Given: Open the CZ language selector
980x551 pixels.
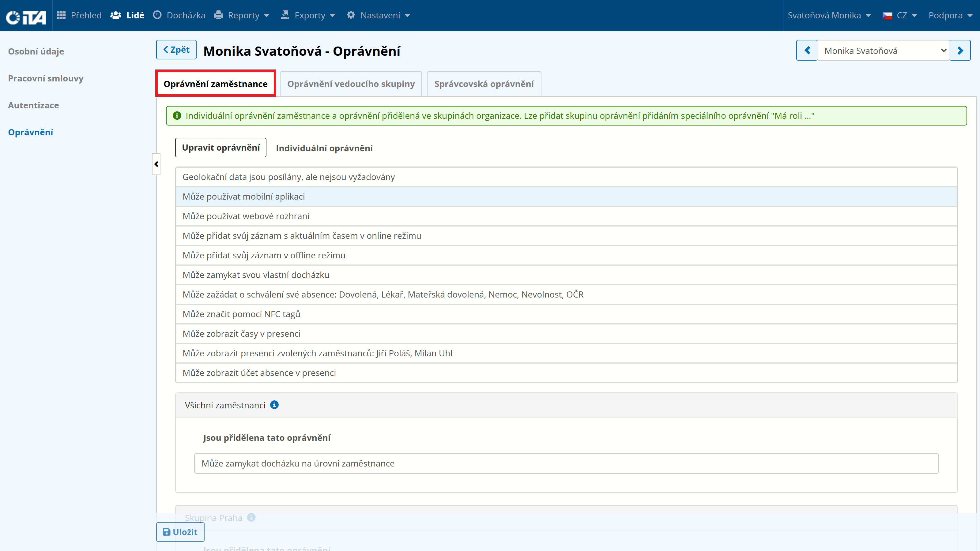Looking at the screenshot, I should point(899,15).
